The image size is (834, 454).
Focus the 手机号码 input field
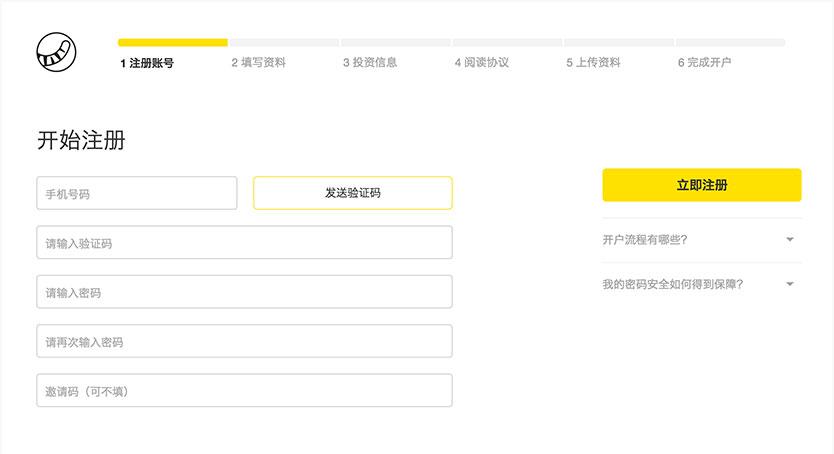[136, 193]
